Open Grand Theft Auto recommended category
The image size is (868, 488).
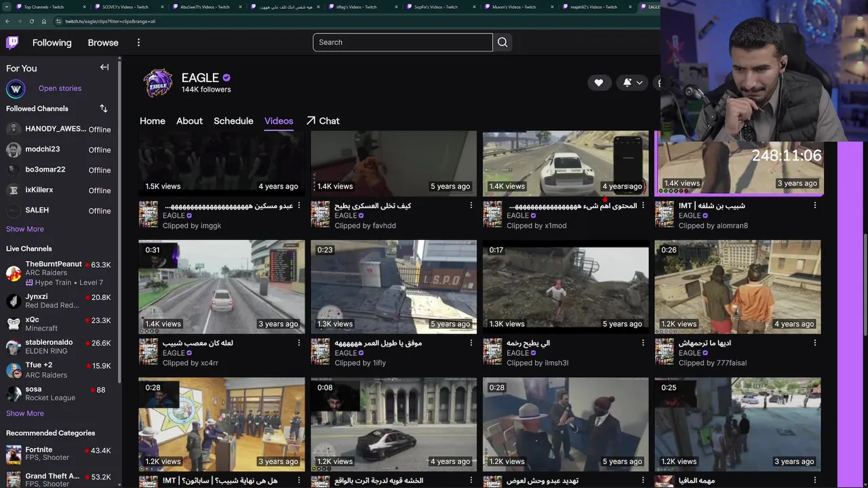[60, 478]
